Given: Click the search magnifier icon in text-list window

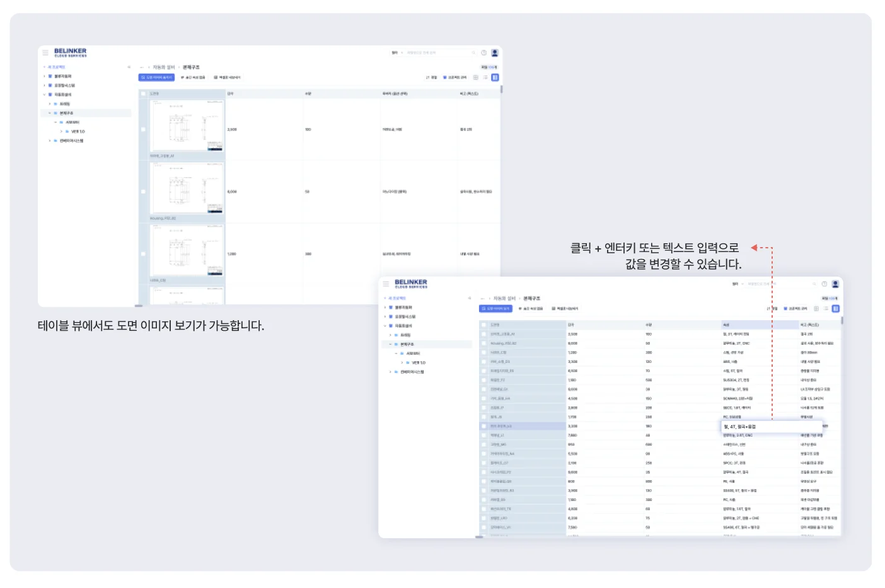Looking at the screenshot, I should [814, 284].
